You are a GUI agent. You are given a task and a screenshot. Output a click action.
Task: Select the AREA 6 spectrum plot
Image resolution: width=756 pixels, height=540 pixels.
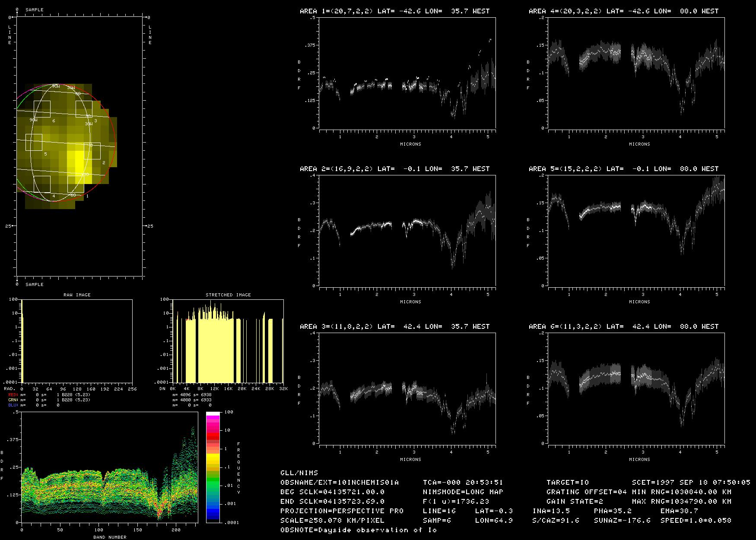pos(636,388)
